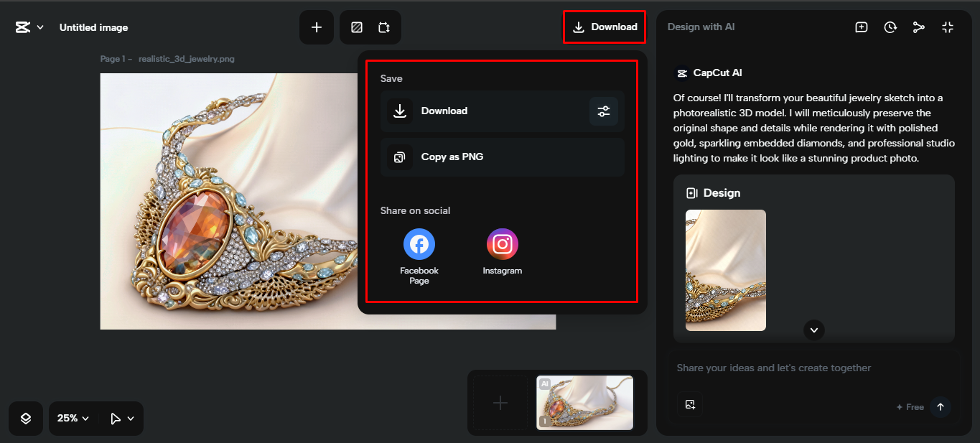Click the Instagram share icon
Viewport: 980px width, 443px height.
coord(502,244)
